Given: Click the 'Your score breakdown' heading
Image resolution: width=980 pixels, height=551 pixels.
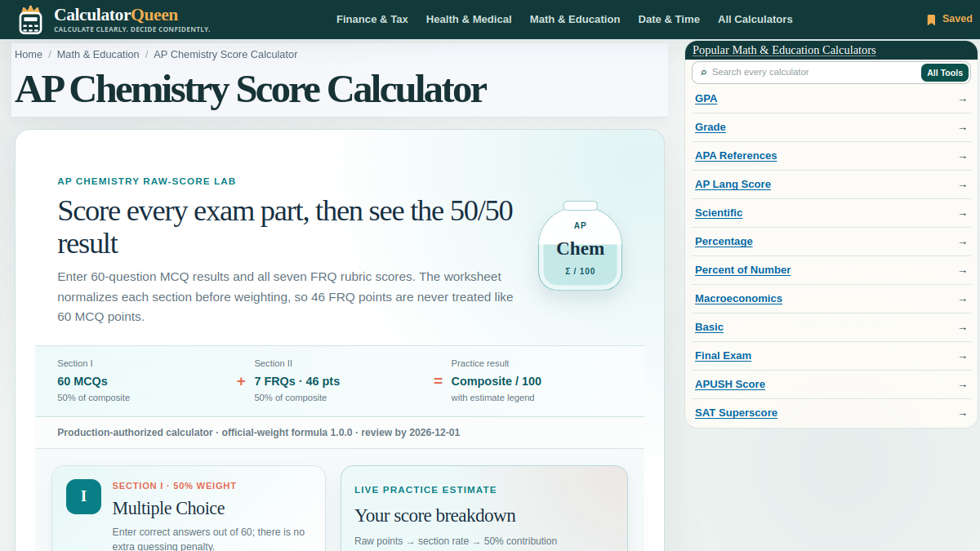Looking at the screenshot, I should (435, 516).
